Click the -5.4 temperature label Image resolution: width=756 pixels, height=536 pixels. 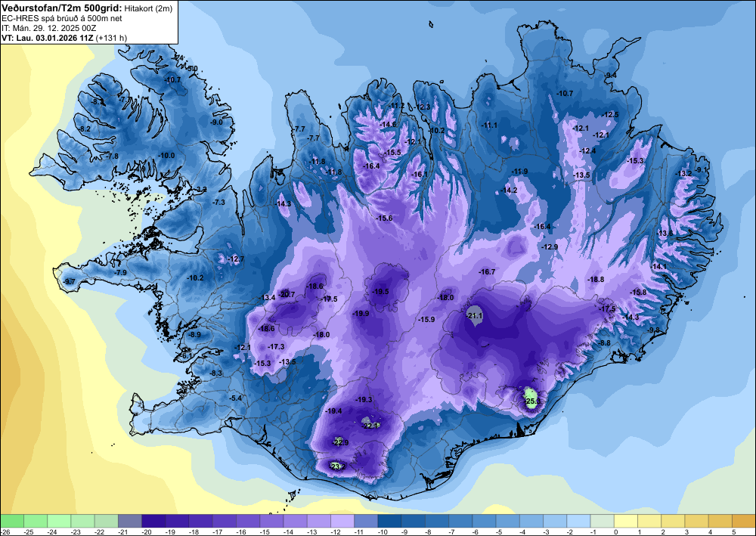pos(236,398)
